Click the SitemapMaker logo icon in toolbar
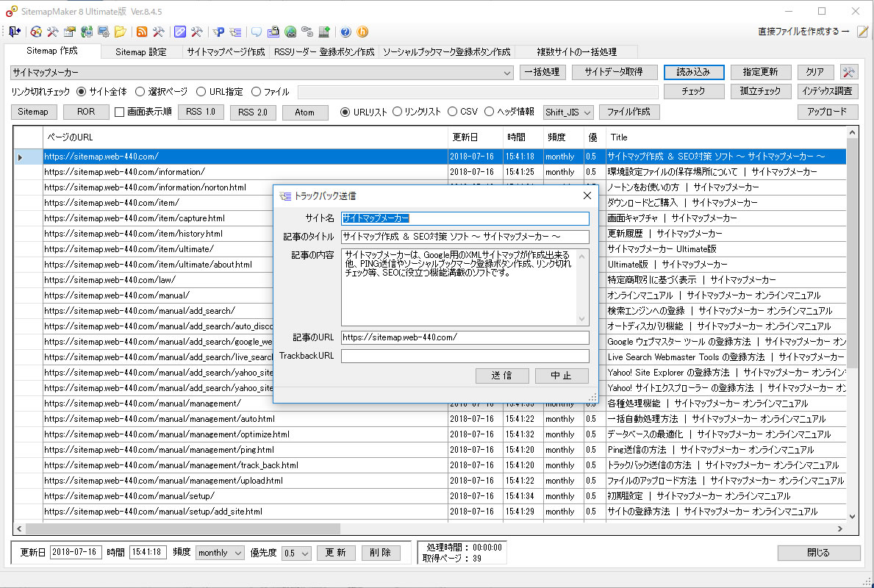Screen dimensions: 874x588 point(36,32)
